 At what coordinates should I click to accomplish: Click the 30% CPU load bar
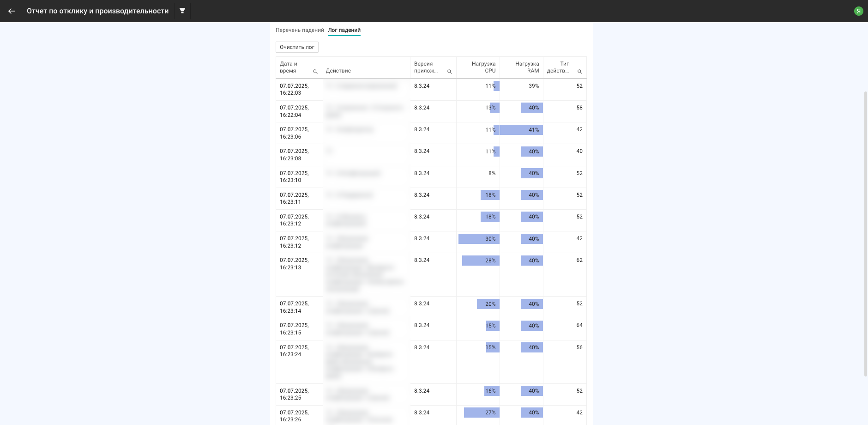pyautogui.click(x=479, y=239)
